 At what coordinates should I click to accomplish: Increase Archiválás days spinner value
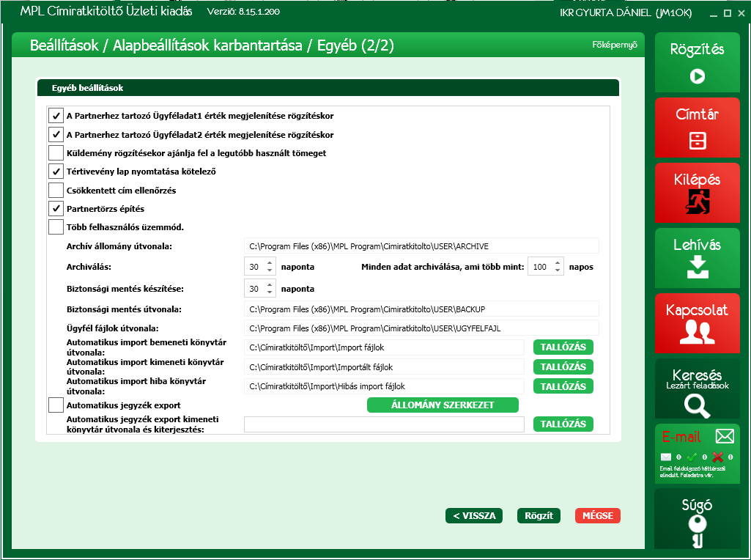[x=270, y=263]
